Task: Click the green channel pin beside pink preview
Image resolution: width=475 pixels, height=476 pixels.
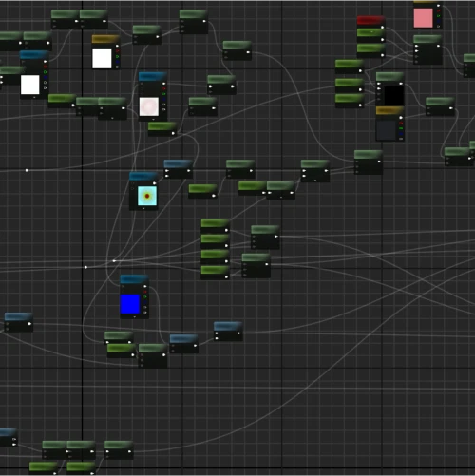Action: (439, 15)
